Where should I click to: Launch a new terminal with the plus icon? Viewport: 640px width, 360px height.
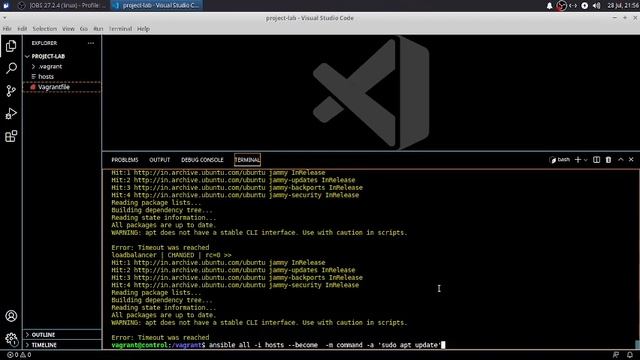click(x=578, y=160)
